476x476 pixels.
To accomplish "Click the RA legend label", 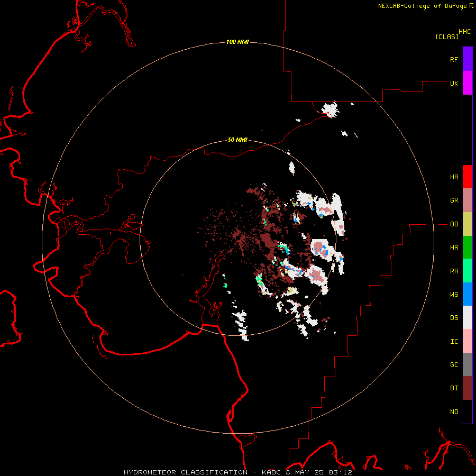I will pos(454,271).
